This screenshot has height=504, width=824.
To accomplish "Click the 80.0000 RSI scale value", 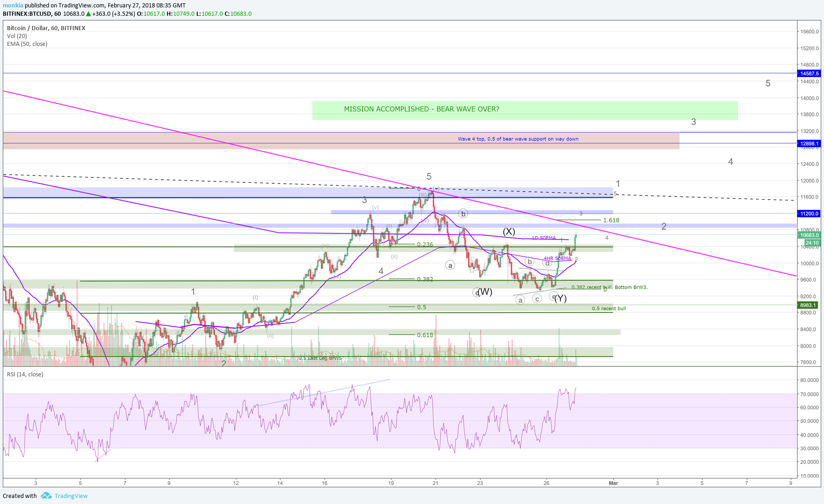I will (809, 380).
